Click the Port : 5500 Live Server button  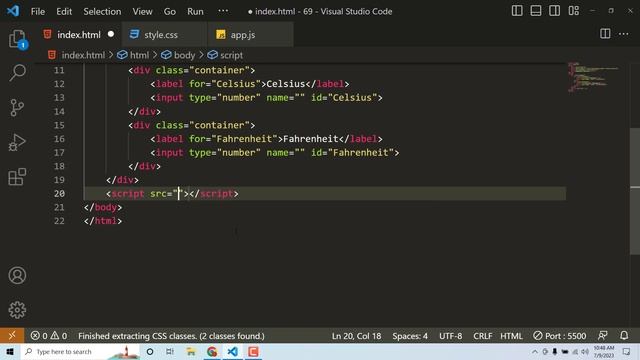560,336
